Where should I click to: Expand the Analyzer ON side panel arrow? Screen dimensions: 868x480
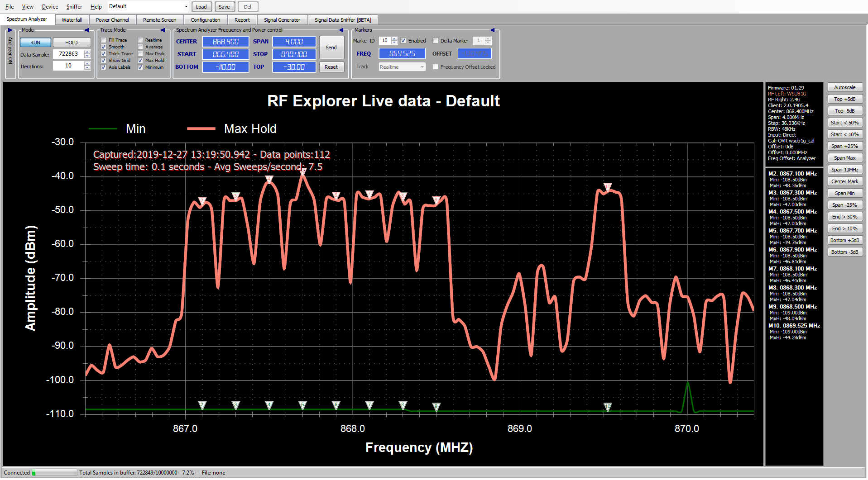tap(10, 30)
